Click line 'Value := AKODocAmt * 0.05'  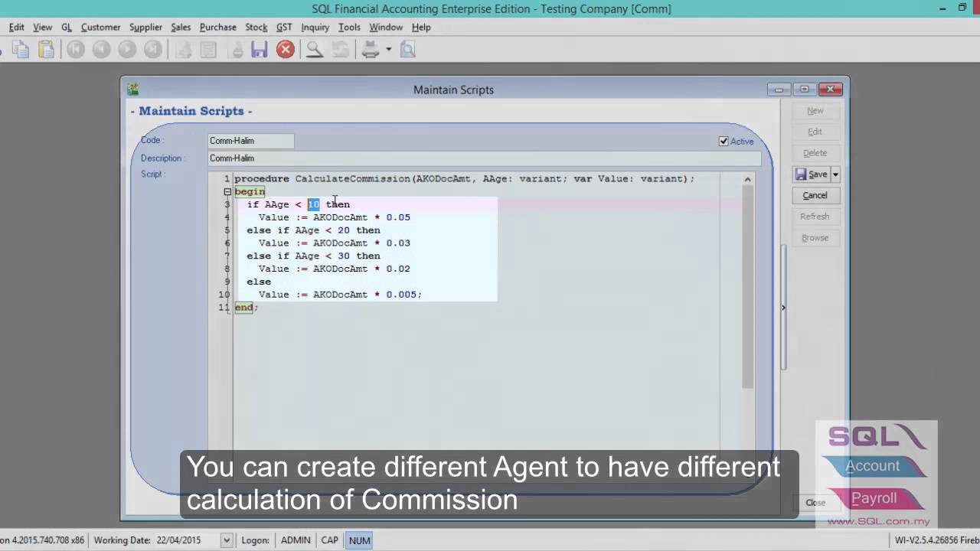click(x=335, y=217)
